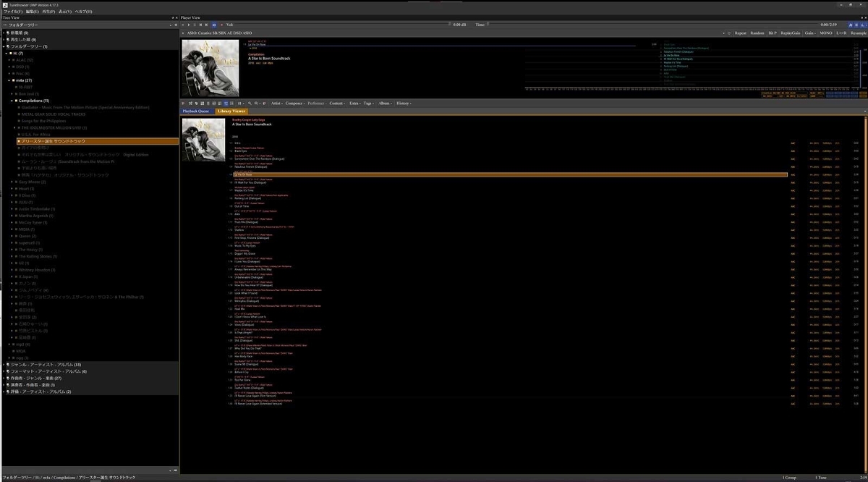Click the red record icon beside Vol

tap(221, 25)
